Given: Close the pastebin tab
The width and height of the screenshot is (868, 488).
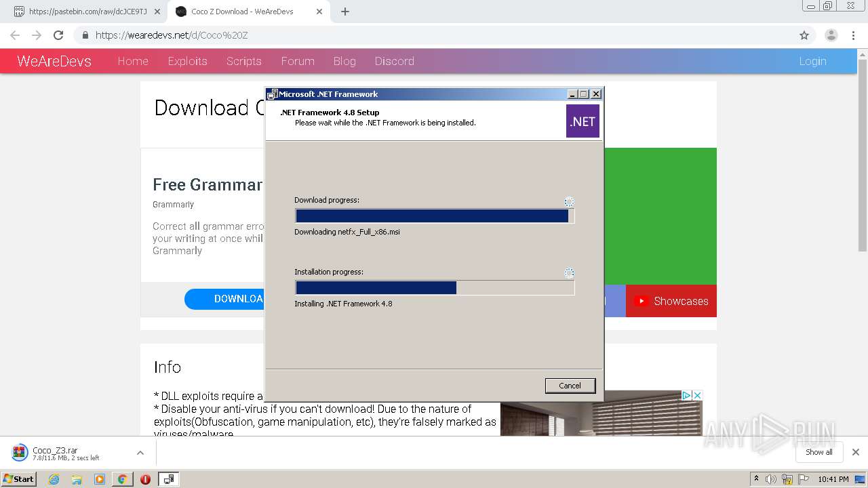Looking at the screenshot, I should 157,12.
